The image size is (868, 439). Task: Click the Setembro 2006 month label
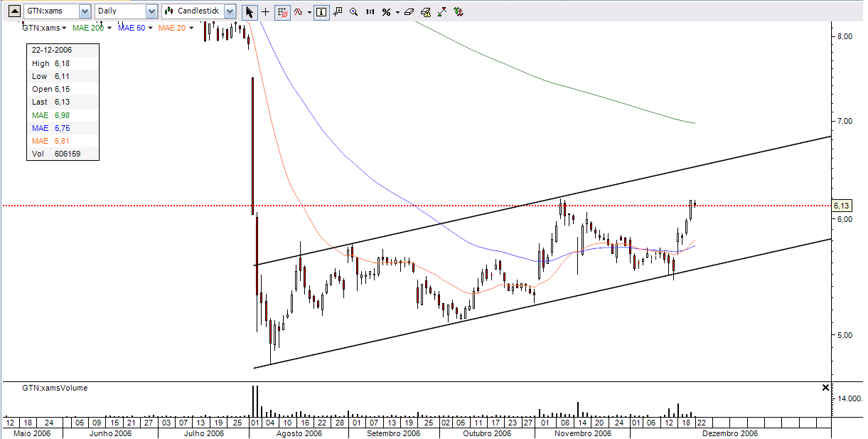click(393, 433)
